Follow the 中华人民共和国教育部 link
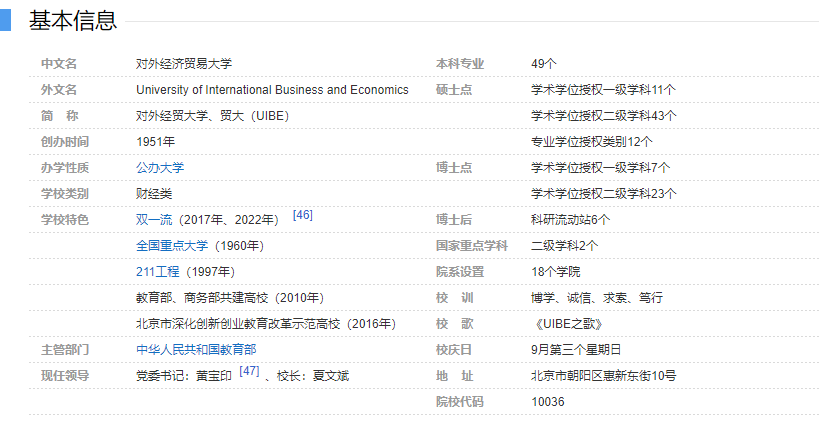 pos(196,350)
